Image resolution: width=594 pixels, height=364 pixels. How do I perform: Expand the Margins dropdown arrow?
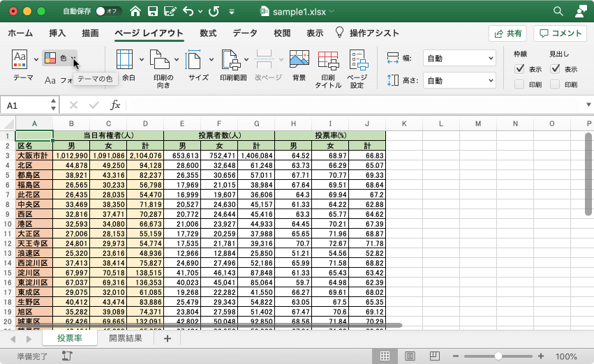click(x=141, y=59)
